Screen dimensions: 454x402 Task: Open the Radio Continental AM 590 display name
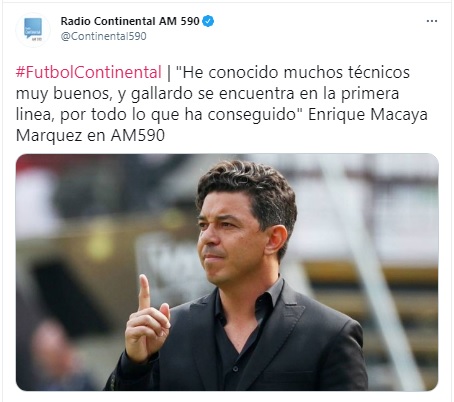(130, 21)
